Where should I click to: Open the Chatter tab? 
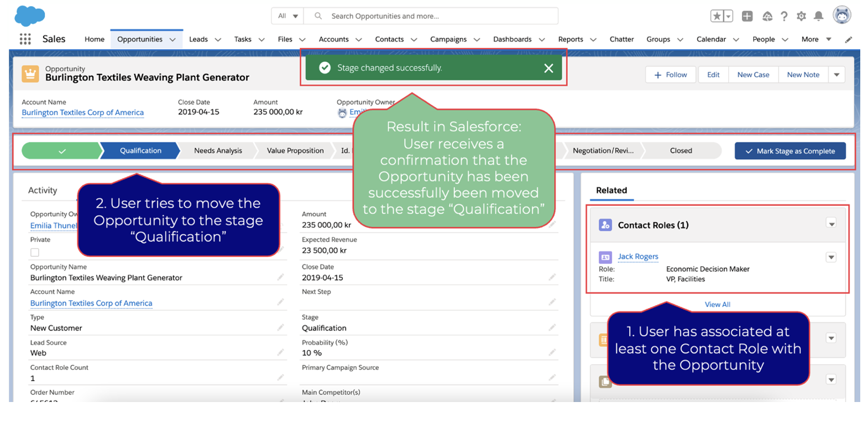621,39
